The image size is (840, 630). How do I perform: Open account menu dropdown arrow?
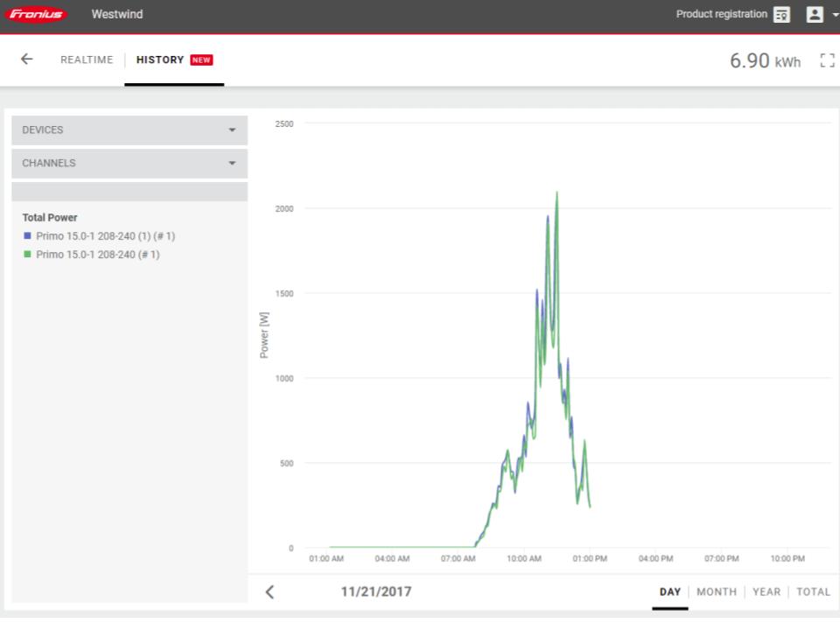point(835,16)
